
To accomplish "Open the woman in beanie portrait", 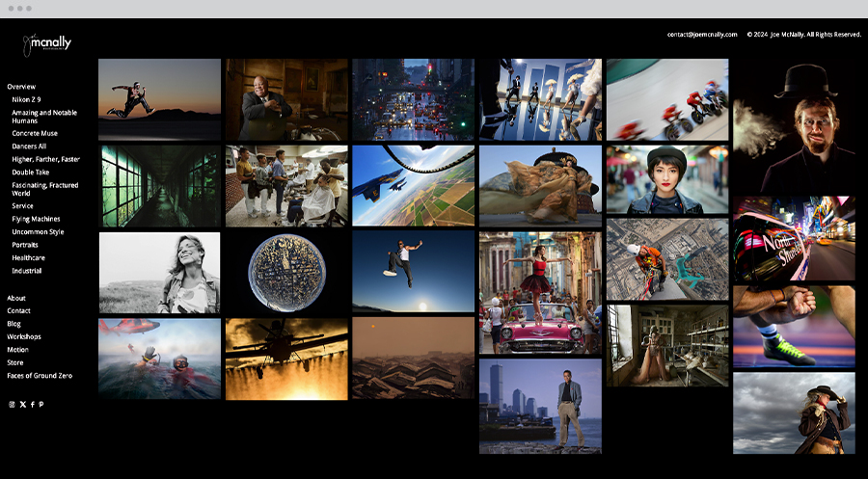I will (x=667, y=179).
